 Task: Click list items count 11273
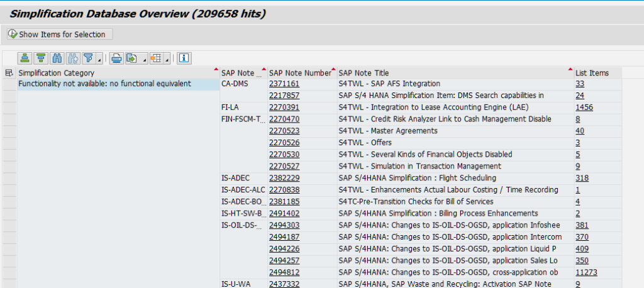click(x=586, y=273)
